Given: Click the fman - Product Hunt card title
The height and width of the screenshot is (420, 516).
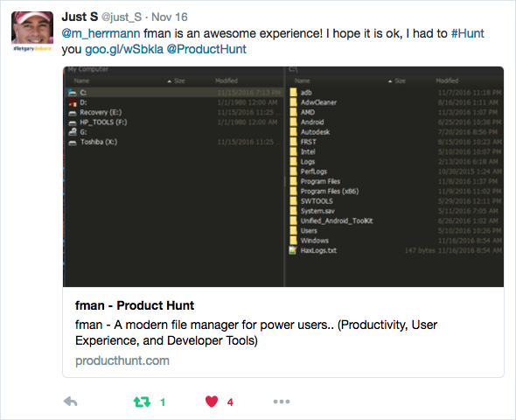Looking at the screenshot, I should point(135,305).
